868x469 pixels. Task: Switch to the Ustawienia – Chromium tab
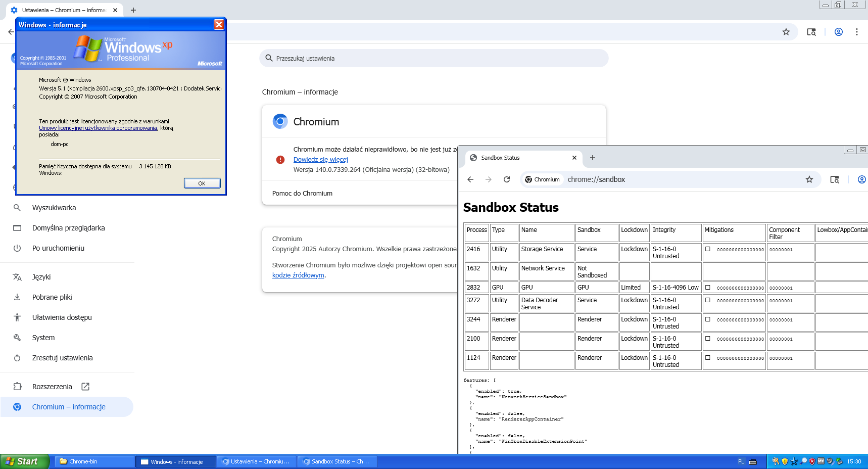click(64, 10)
